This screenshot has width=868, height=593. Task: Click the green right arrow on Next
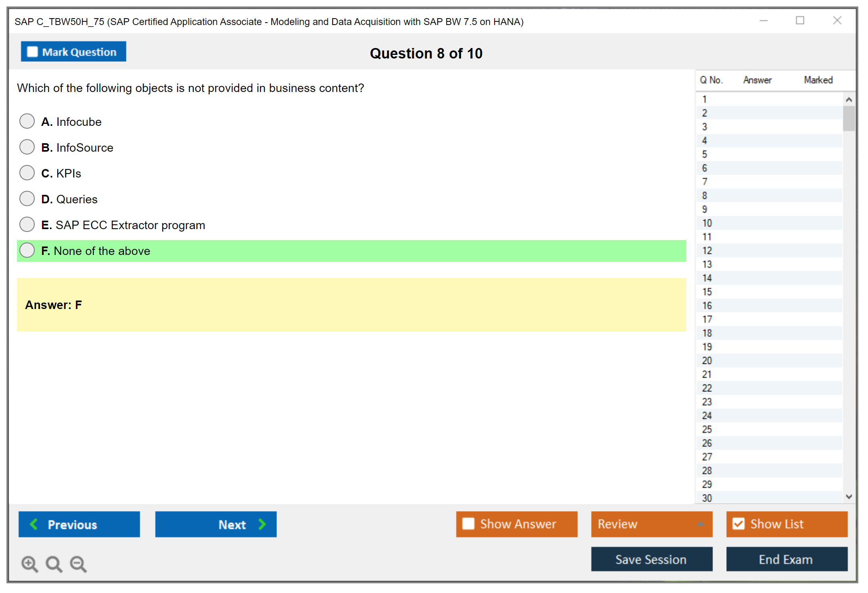tap(262, 524)
